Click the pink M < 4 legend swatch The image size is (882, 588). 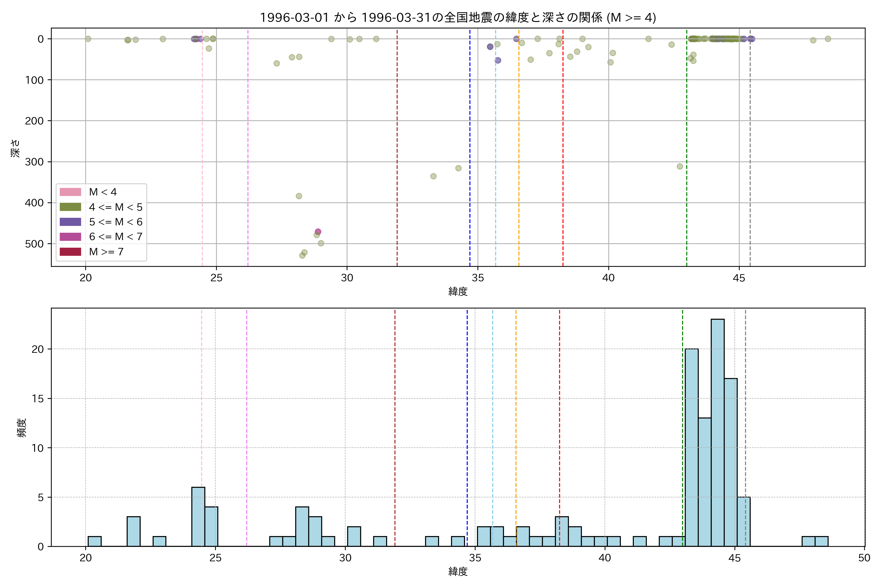(x=70, y=192)
